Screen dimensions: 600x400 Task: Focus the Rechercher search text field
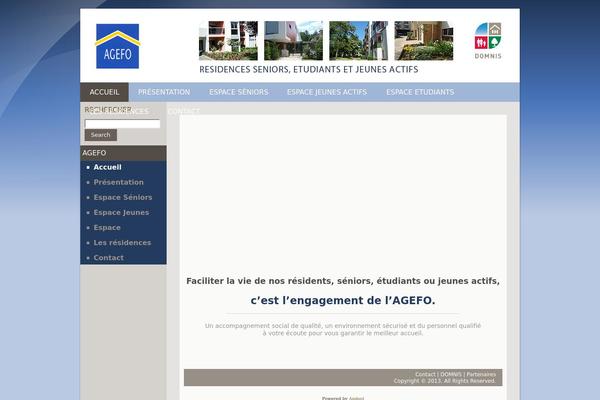pyautogui.click(x=122, y=124)
